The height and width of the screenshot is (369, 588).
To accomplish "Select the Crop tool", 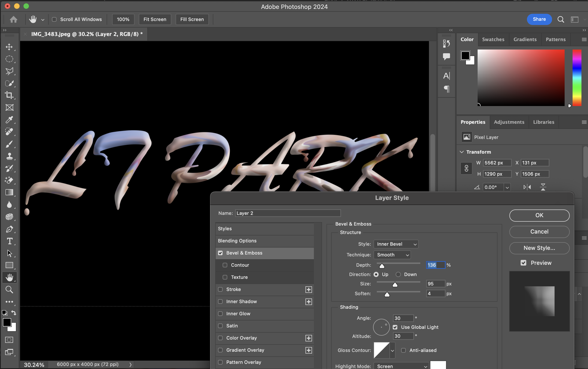I will click(x=9, y=95).
